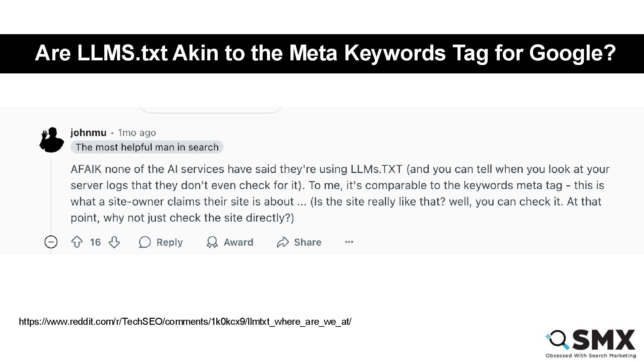Collapse the comment thread with minus icon

coord(51,242)
